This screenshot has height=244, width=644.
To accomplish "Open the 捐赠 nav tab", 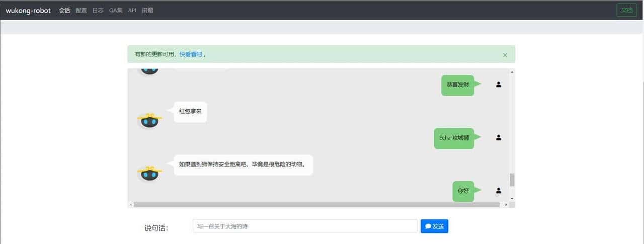I will [147, 10].
